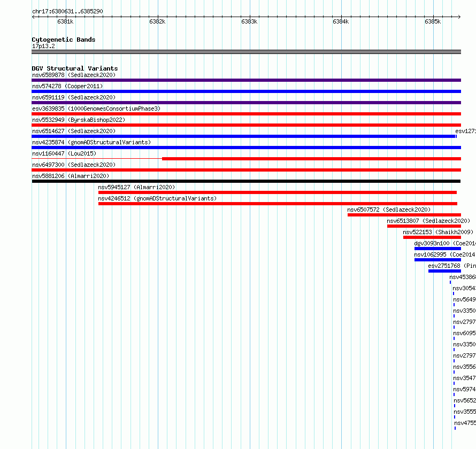Image resolution: width=476 pixels, height=449 pixels.
Task: Click the red bar under nsv6507572
Action: click(x=404, y=215)
